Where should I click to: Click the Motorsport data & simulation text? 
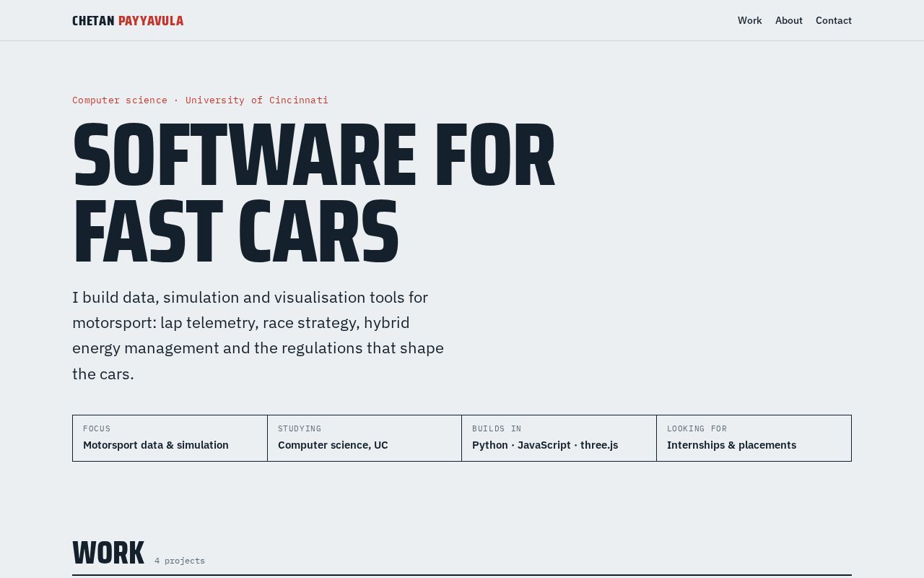(x=156, y=445)
